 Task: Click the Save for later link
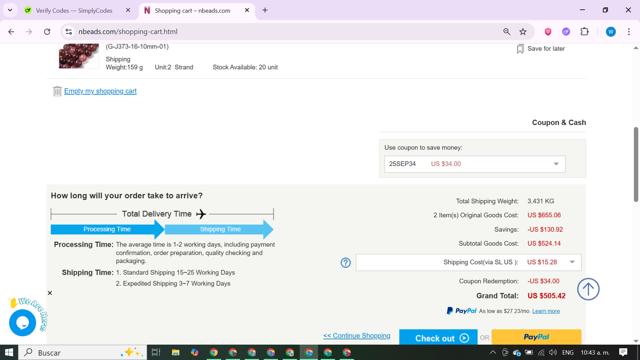[x=546, y=49]
